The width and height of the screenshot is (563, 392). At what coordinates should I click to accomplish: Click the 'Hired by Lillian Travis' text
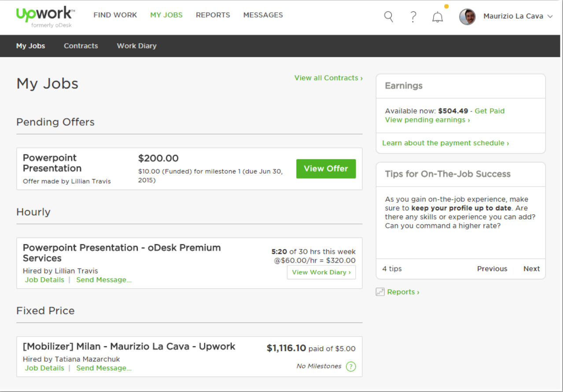(60, 271)
